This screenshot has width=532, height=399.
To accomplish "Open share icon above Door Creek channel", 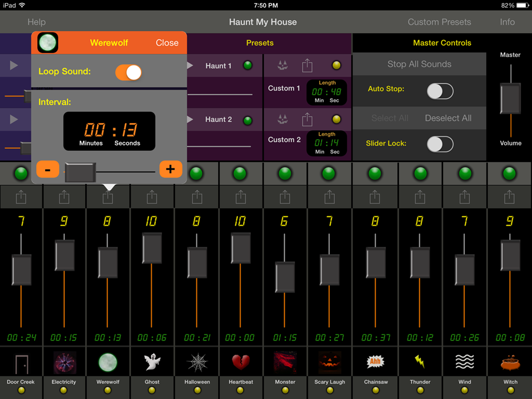I will coord(21,197).
